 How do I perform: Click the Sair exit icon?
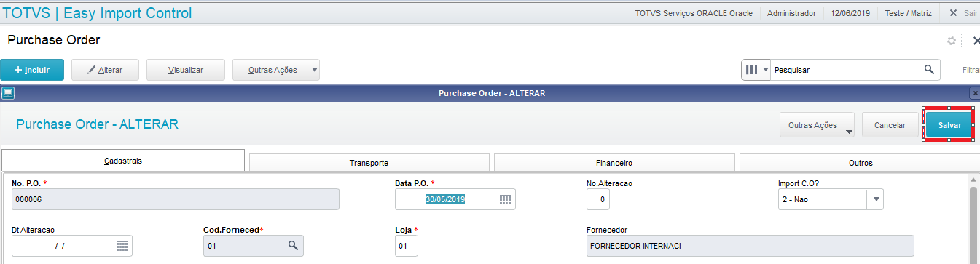(953, 13)
